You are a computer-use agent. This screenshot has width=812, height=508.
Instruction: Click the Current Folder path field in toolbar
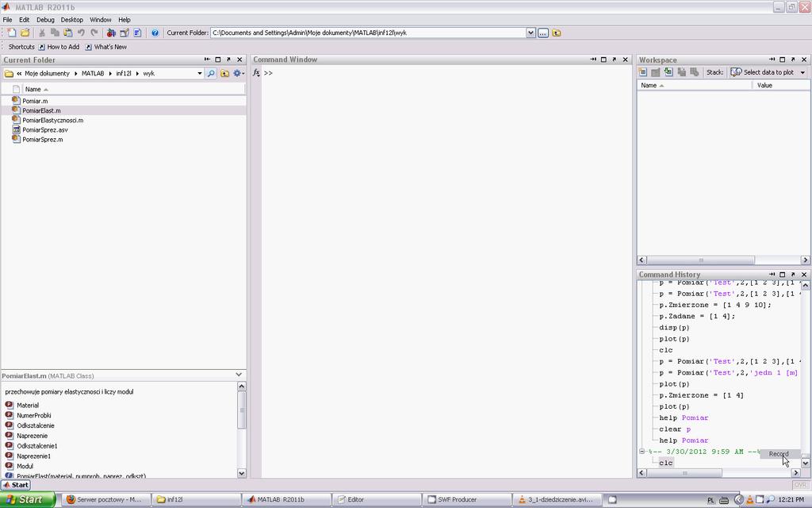pos(368,33)
